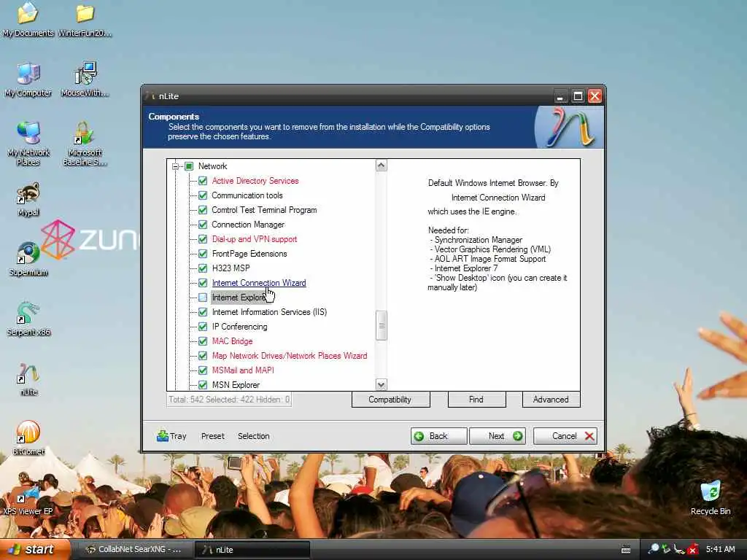Open My Documents desktop icon
The height and width of the screenshot is (560, 747).
[x=28, y=19]
